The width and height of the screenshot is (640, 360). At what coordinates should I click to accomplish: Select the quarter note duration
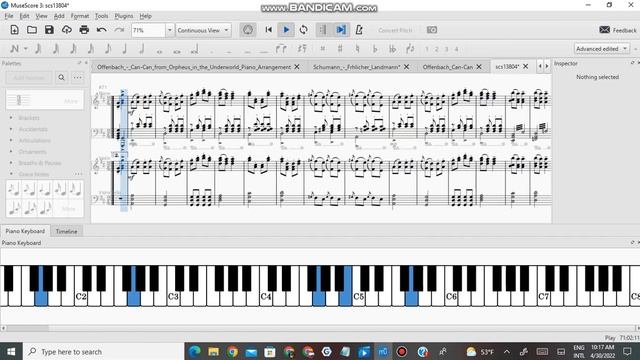pos(124,49)
